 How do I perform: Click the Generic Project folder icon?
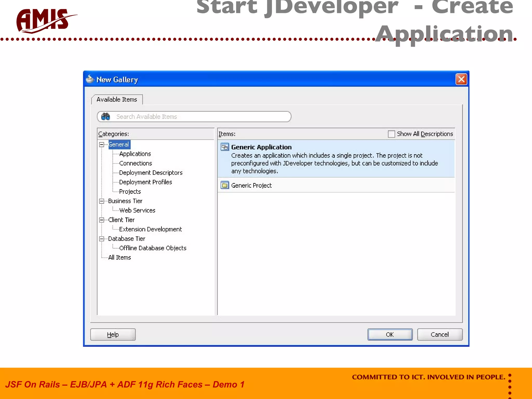click(x=225, y=185)
